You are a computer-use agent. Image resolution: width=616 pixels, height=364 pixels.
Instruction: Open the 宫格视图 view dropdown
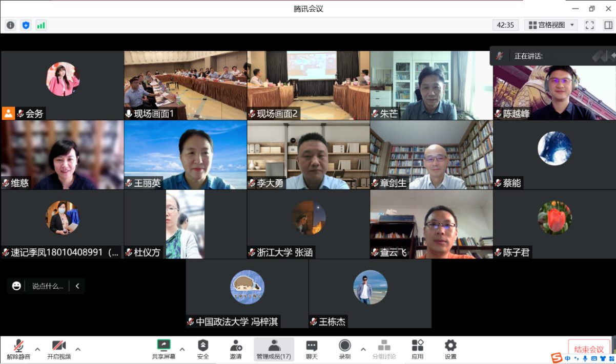(551, 25)
